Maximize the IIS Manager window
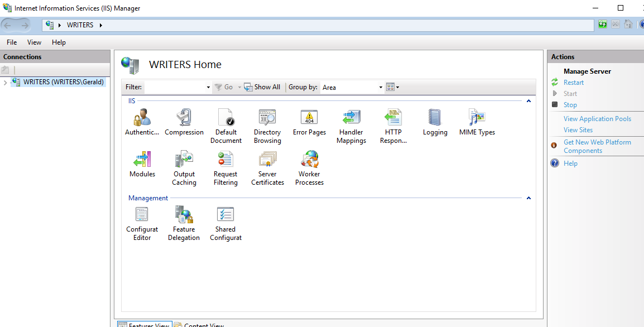 pyautogui.click(x=621, y=8)
